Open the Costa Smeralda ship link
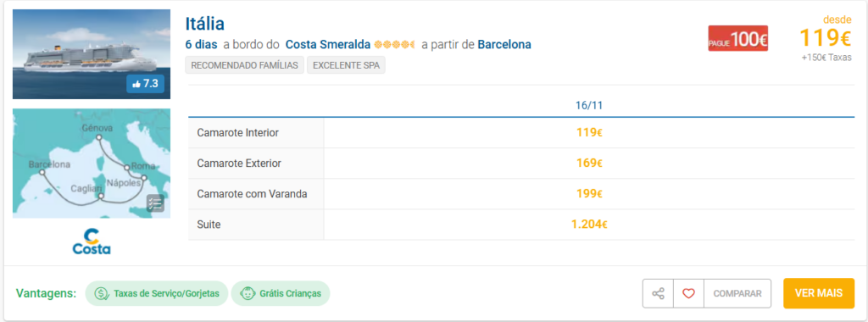This screenshot has width=868, height=322. (328, 44)
